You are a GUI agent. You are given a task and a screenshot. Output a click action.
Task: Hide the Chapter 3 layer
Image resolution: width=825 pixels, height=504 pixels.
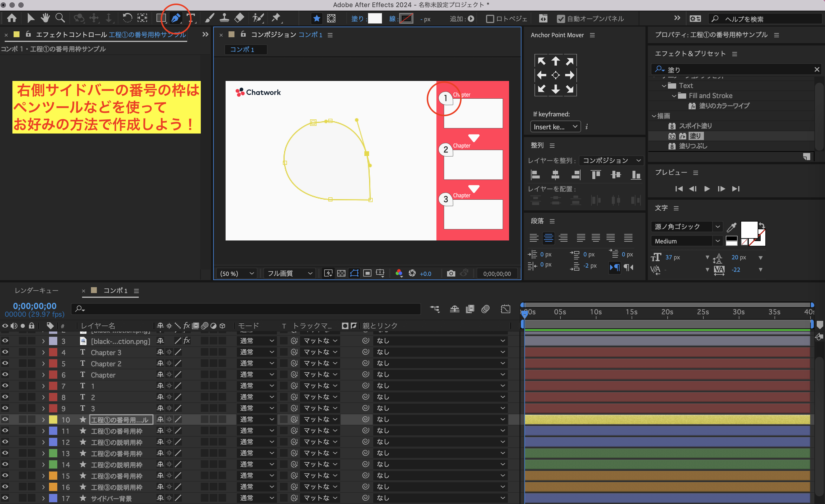(x=5, y=352)
